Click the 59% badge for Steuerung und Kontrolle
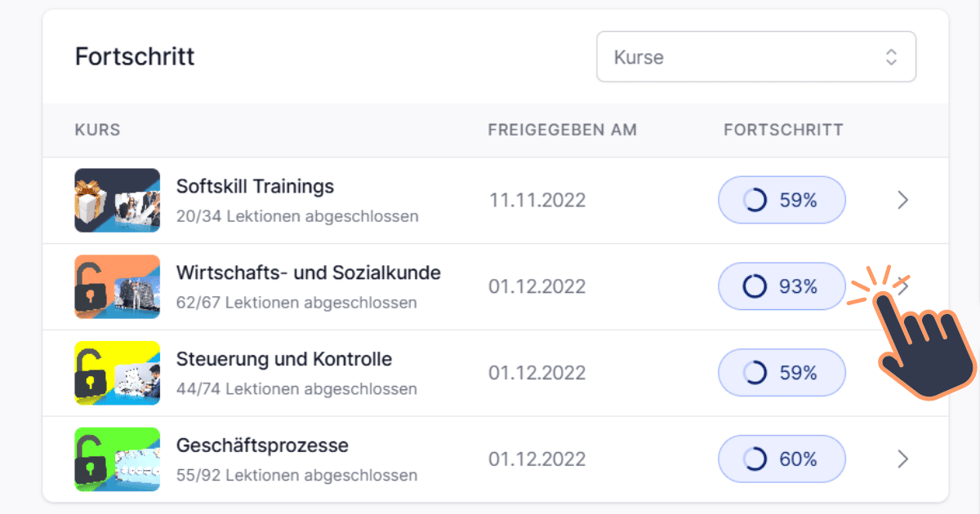This screenshot has width=980, height=514. click(x=782, y=373)
